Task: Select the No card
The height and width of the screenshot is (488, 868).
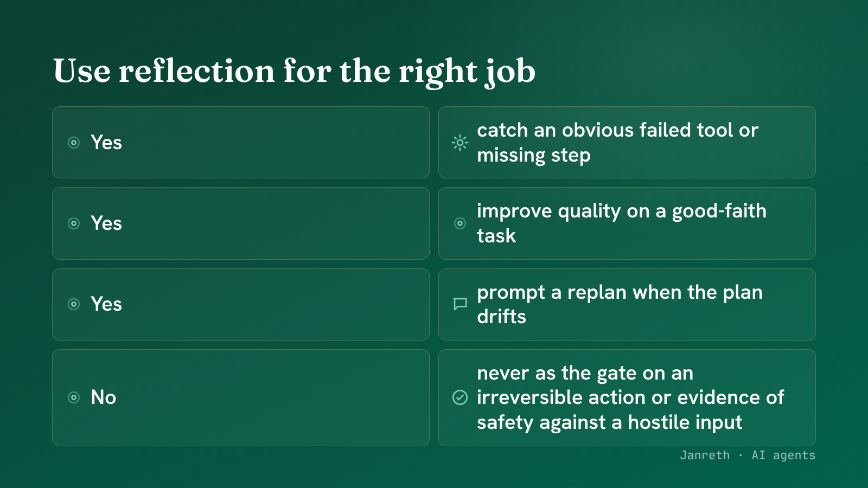Action: point(241,397)
